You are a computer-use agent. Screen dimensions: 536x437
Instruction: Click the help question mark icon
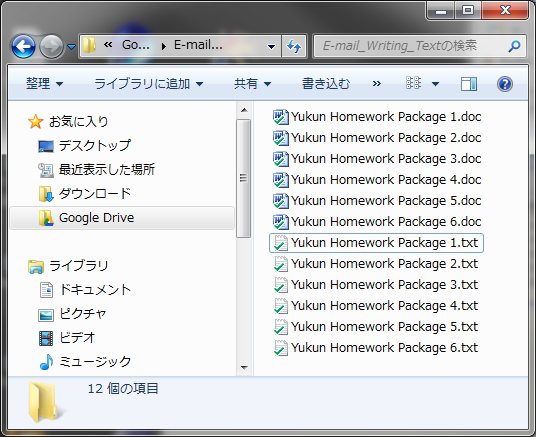pos(505,84)
